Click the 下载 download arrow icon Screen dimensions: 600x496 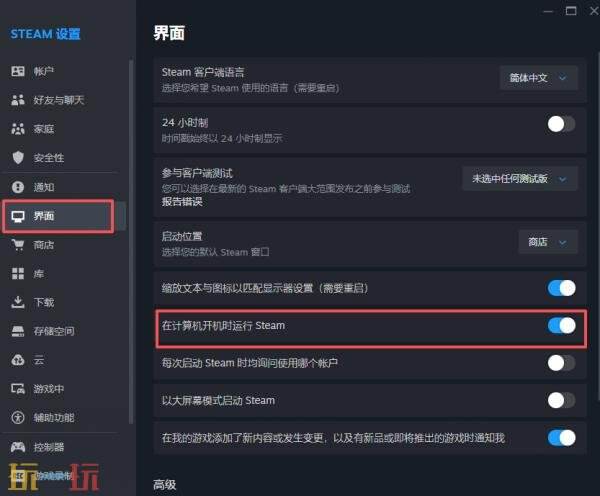click(18, 302)
